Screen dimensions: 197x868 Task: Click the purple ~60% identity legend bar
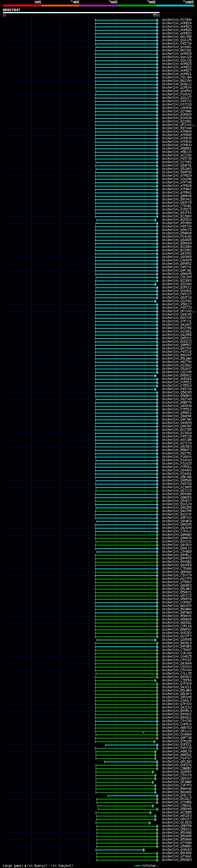coord(99,6)
